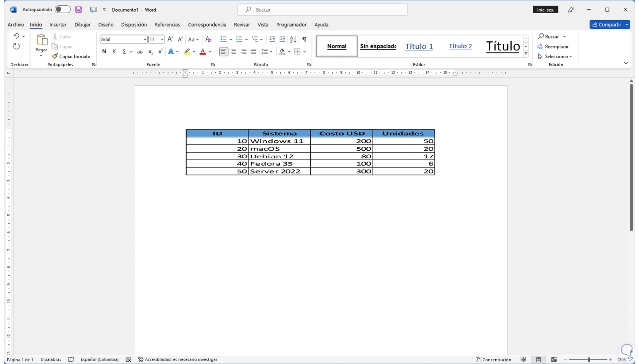Apply the red font color
The image size is (639, 364).
[x=203, y=52]
